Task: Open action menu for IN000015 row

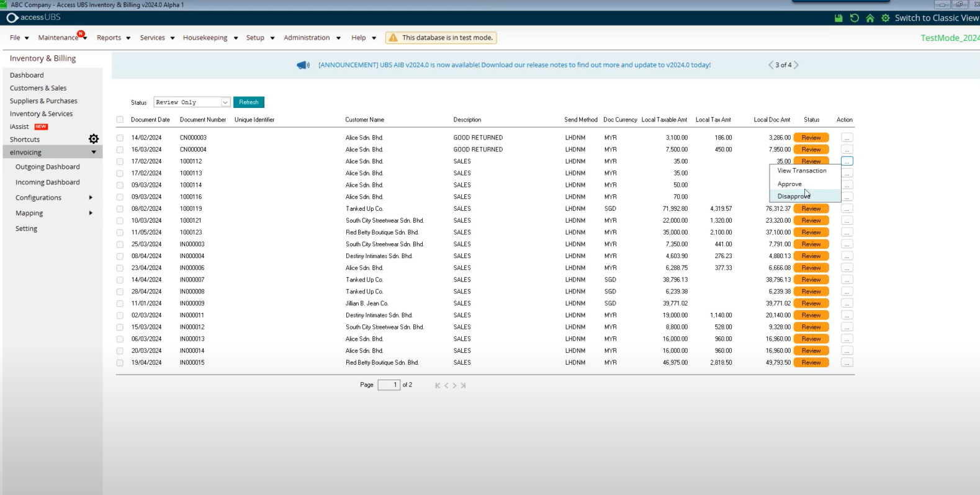Action: [847, 362]
